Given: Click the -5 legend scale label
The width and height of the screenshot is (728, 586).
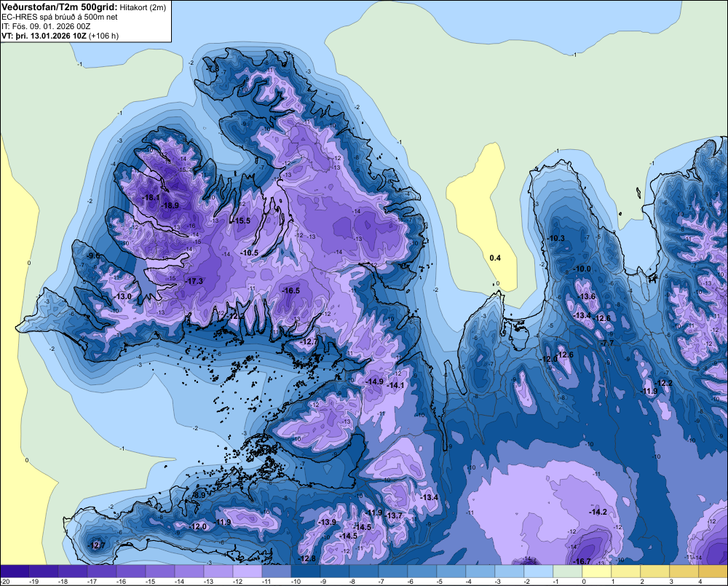Looking at the screenshot, I should click(440, 582).
